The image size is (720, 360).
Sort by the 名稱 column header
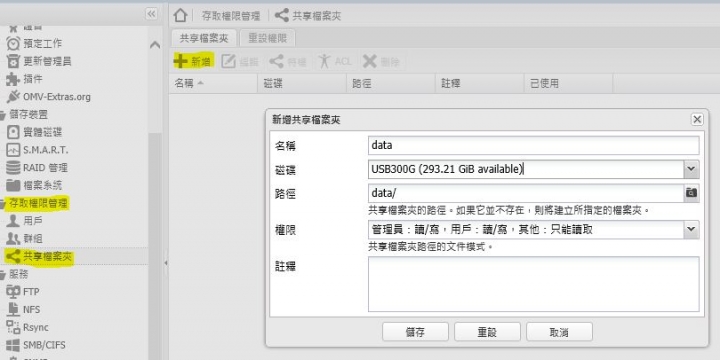pyautogui.click(x=213, y=84)
